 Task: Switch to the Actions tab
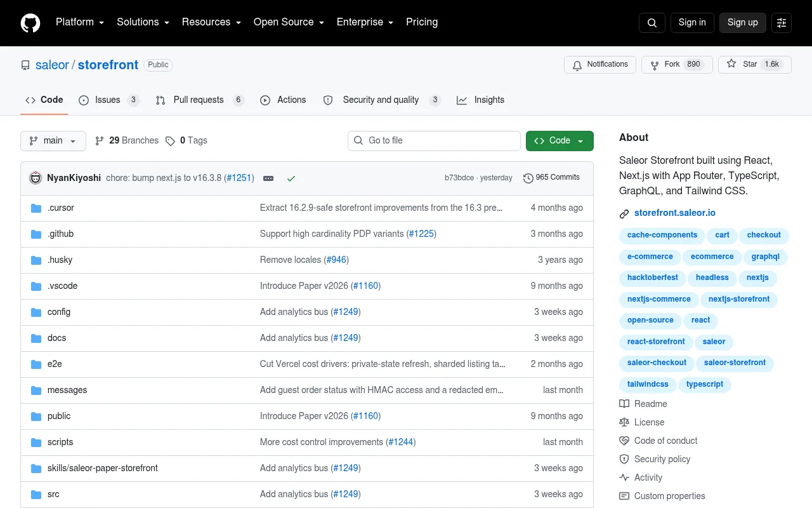point(283,100)
